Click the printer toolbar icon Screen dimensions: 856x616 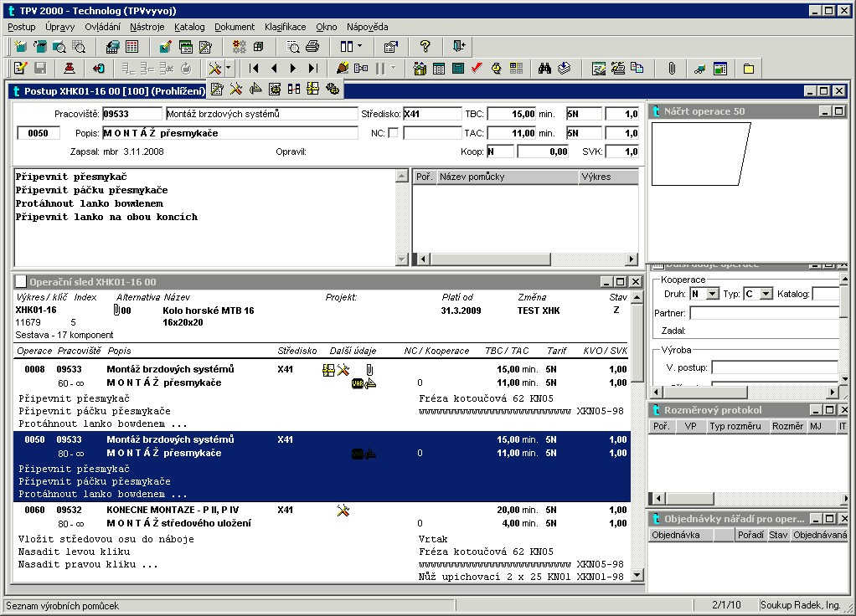click(312, 47)
